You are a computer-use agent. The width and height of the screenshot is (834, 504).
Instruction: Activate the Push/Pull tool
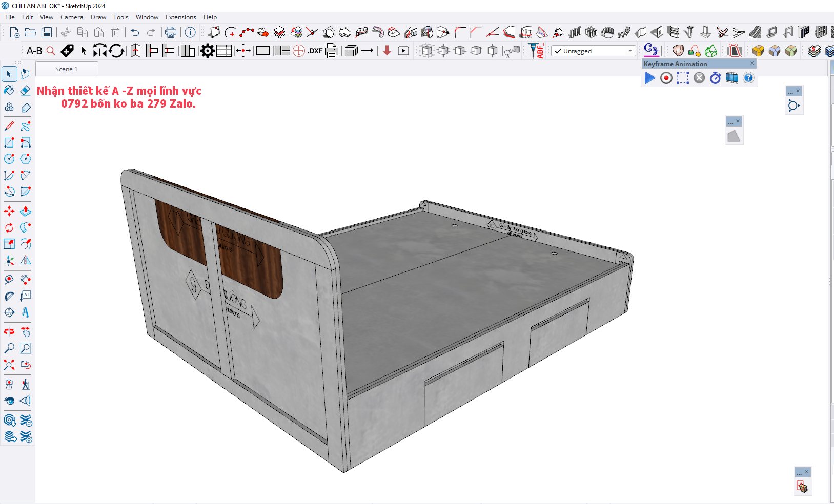(25, 211)
